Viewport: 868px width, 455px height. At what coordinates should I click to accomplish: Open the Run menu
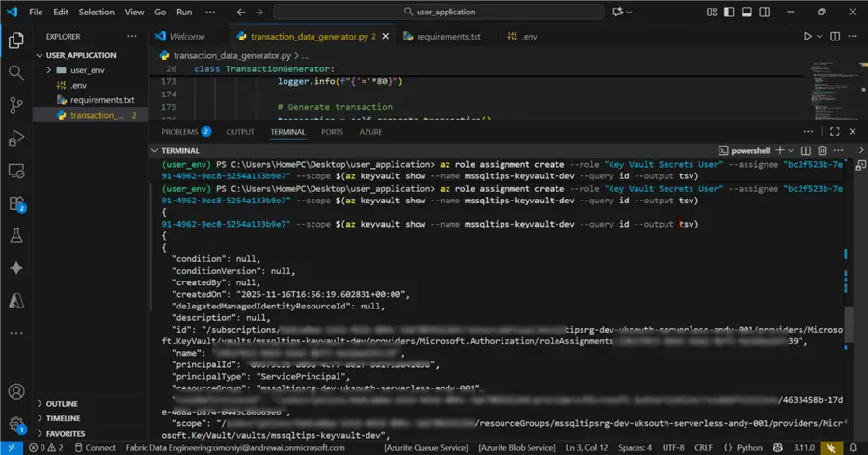click(184, 12)
